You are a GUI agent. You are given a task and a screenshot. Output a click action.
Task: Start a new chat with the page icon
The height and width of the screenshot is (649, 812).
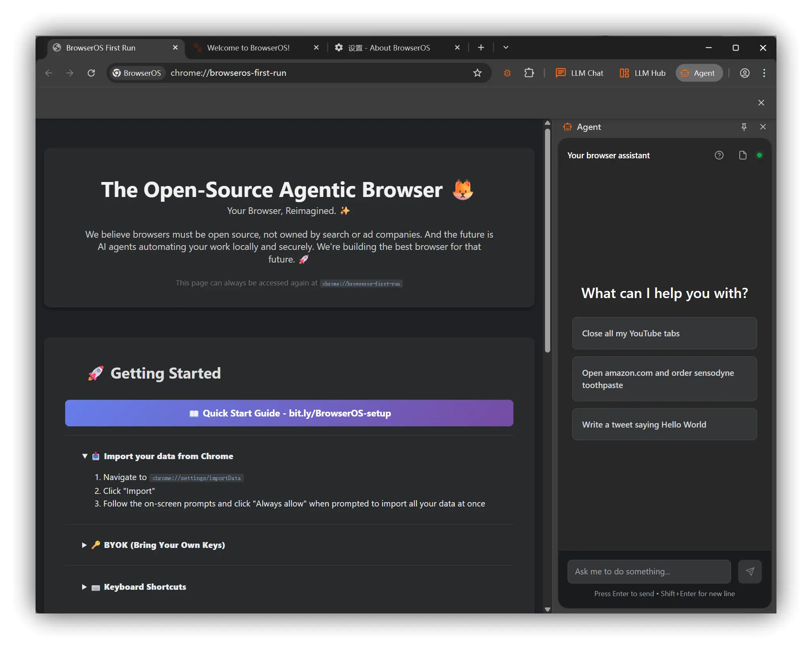[x=743, y=155]
